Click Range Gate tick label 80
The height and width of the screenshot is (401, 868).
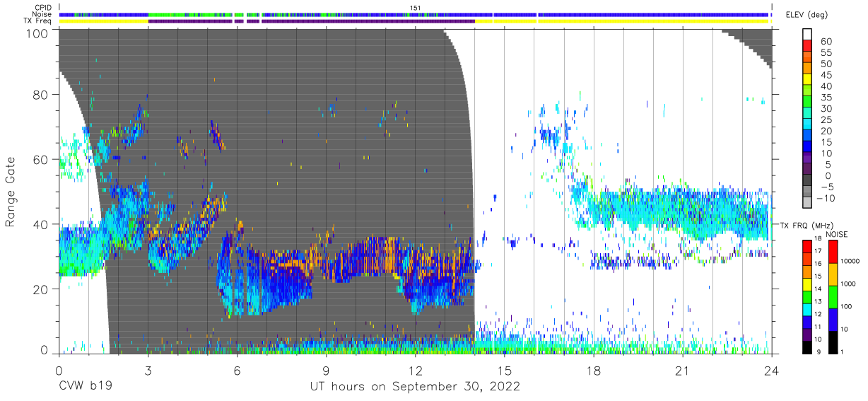click(41, 95)
